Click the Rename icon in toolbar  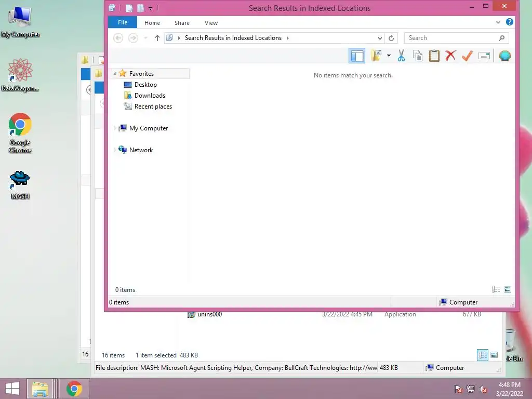484,56
